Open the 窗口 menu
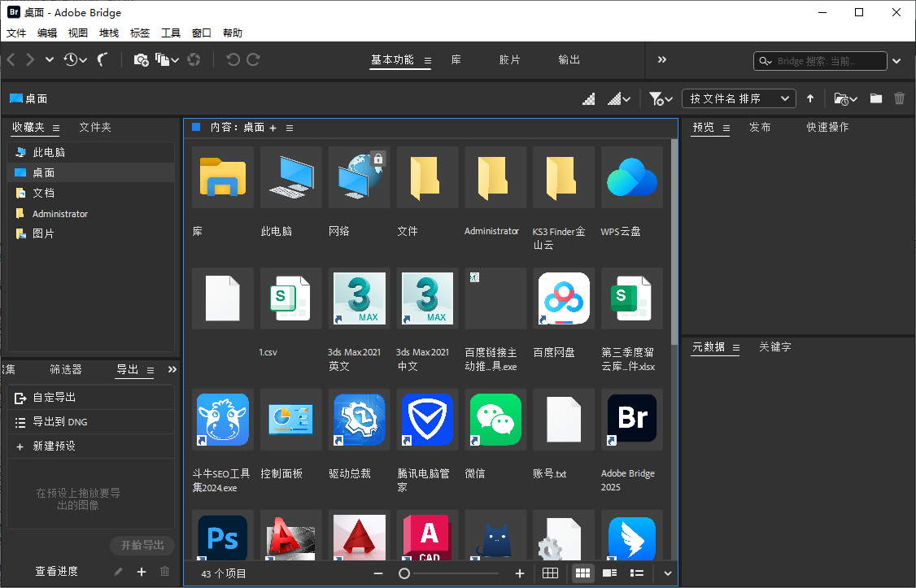Screen dimensions: 916x588 pos(202,33)
